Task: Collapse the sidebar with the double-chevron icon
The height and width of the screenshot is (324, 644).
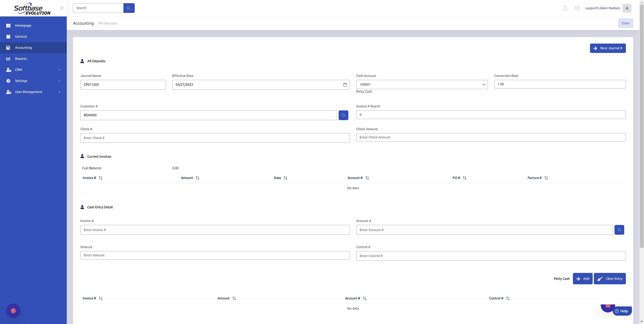Action: (x=62, y=8)
